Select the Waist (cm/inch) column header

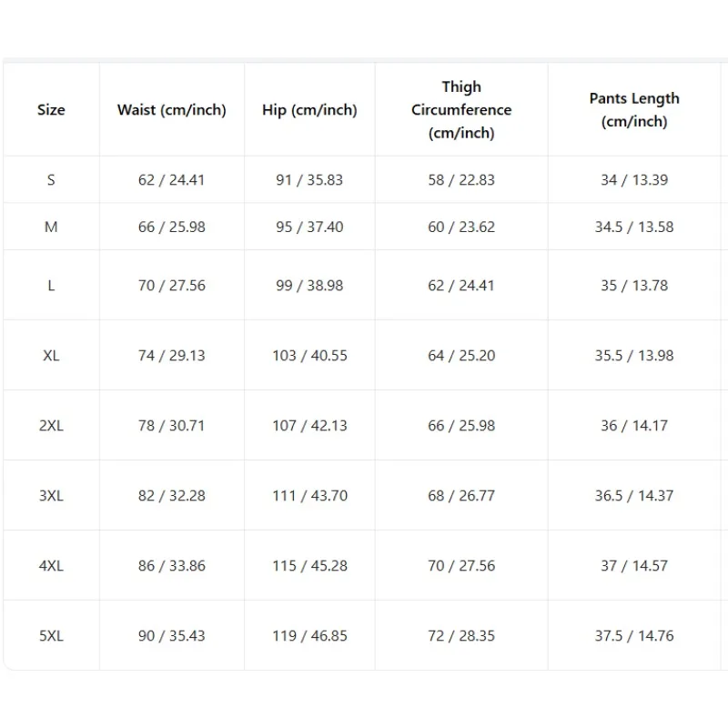172,110
